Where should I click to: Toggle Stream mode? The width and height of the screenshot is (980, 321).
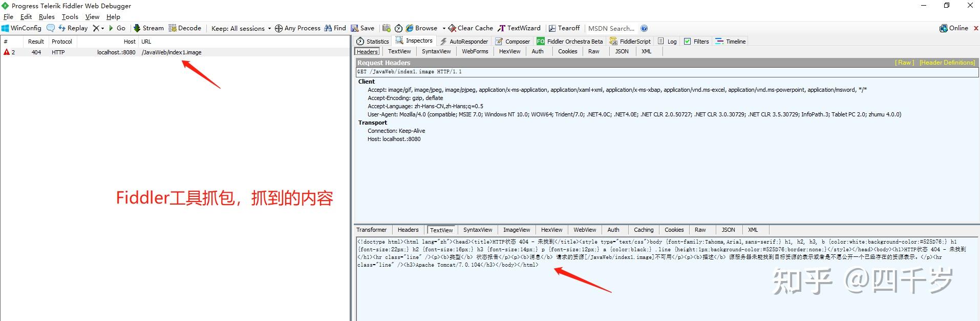[x=148, y=28]
